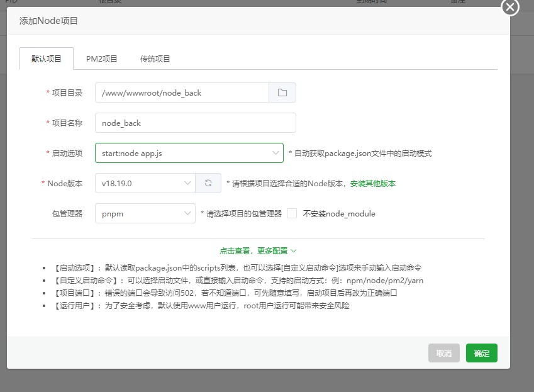Click the 【自定义启动命令】 help note
The image size is (534, 392).
coord(238,281)
